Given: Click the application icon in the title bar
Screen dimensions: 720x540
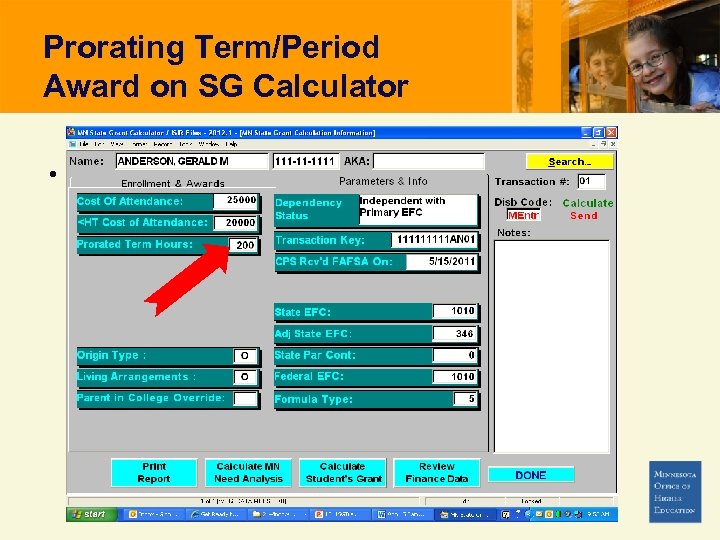Looking at the screenshot, I should (x=71, y=132).
